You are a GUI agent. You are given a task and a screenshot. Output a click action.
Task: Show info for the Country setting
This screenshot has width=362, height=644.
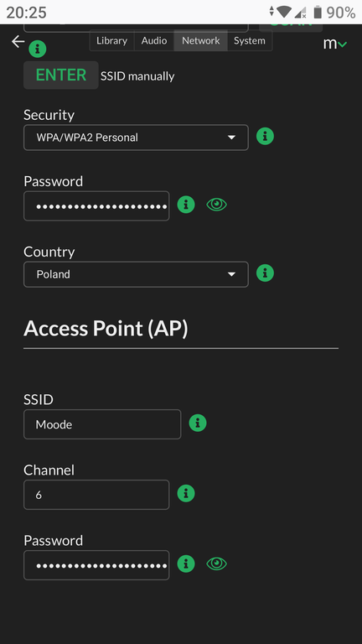[265, 273]
